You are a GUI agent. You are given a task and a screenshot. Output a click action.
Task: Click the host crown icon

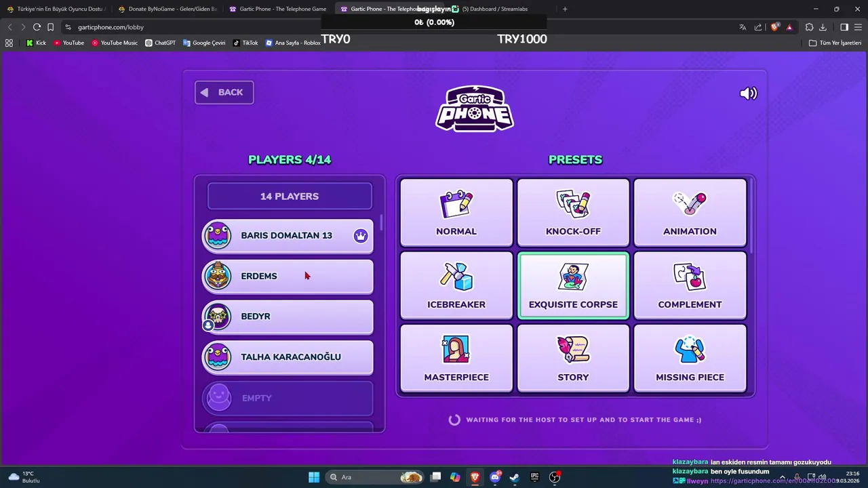coord(361,236)
